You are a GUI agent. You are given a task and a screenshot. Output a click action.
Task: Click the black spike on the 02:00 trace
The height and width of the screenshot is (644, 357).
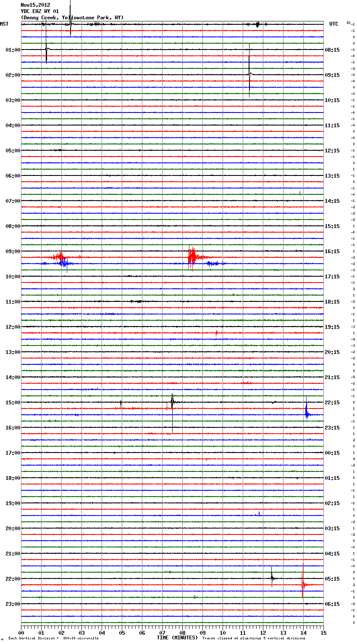pyautogui.click(x=249, y=75)
